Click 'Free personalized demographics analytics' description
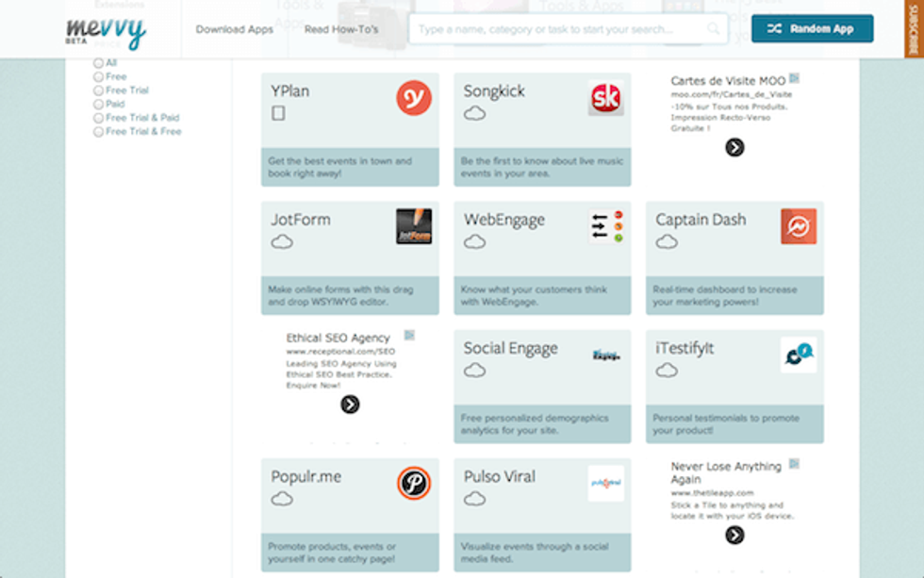The image size is (924, 578). (535, 424)
